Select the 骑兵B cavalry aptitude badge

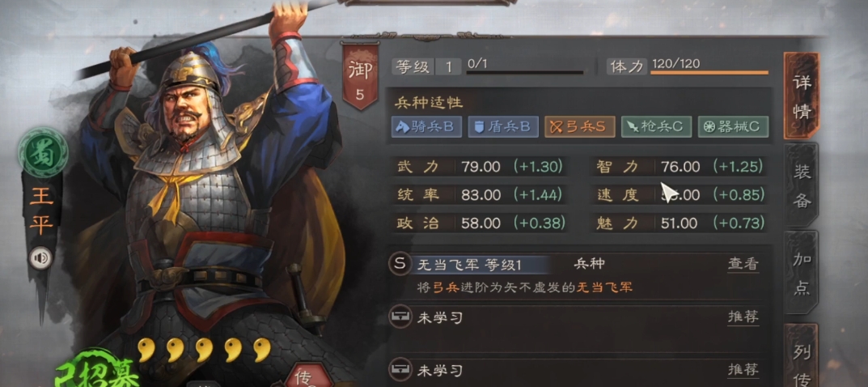[426, 127]
